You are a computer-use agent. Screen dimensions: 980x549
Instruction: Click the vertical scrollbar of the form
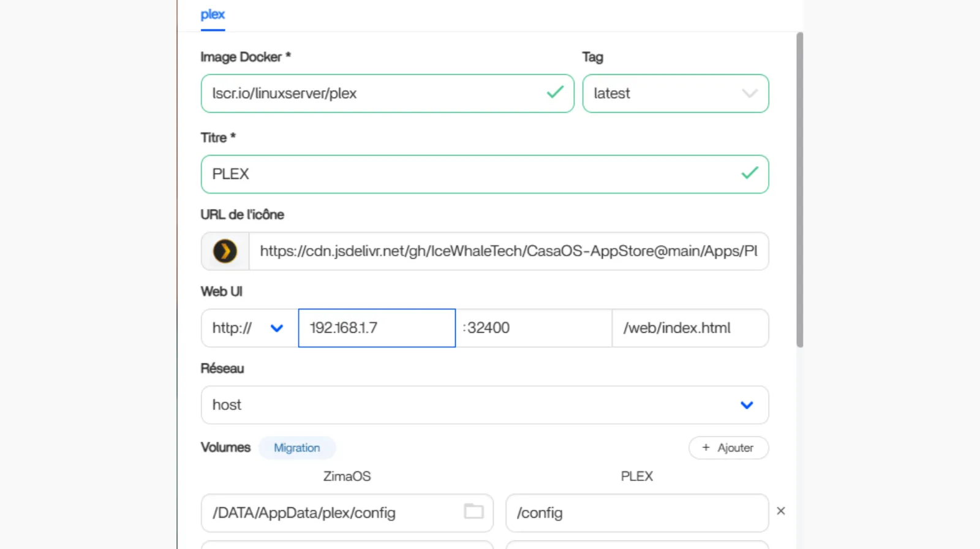[799, 190]
